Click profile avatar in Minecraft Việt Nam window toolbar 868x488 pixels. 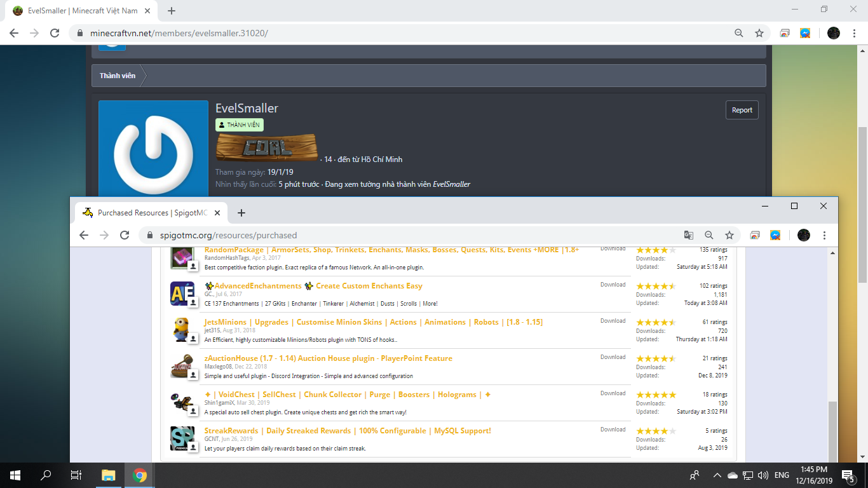pos(834,33)
